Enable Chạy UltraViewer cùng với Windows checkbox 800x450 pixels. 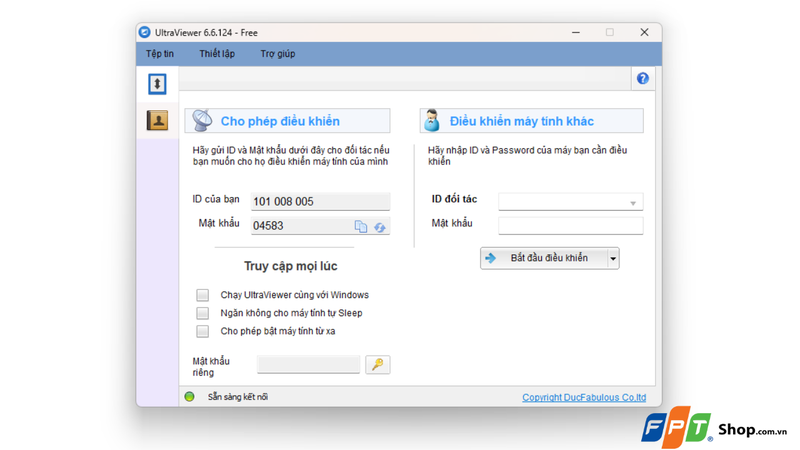pyautogui.click(x=203, y=295)
